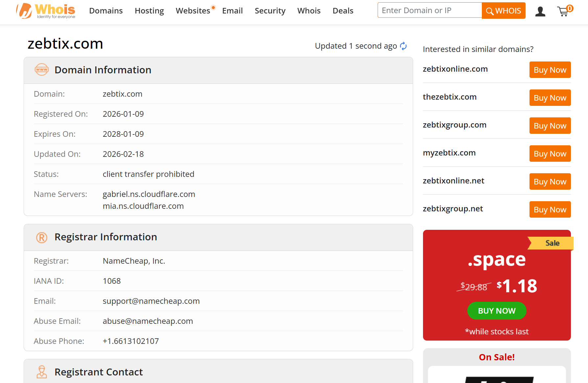Viewport: 588px width, 383px height.
Task: Click the zebtixonline.net domain name
Action: click(454, 181)
